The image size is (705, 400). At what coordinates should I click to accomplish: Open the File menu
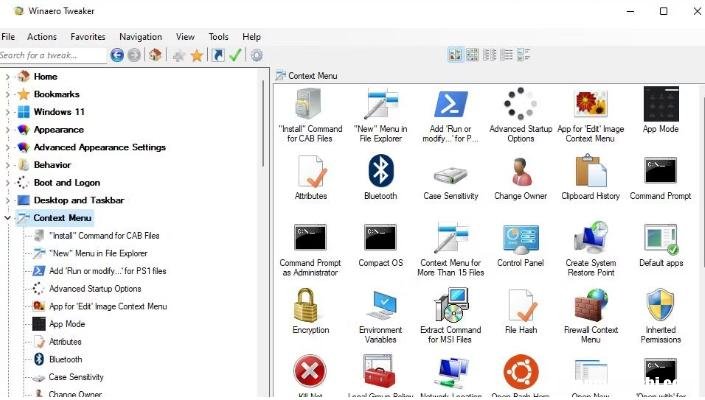pos(8,37)
